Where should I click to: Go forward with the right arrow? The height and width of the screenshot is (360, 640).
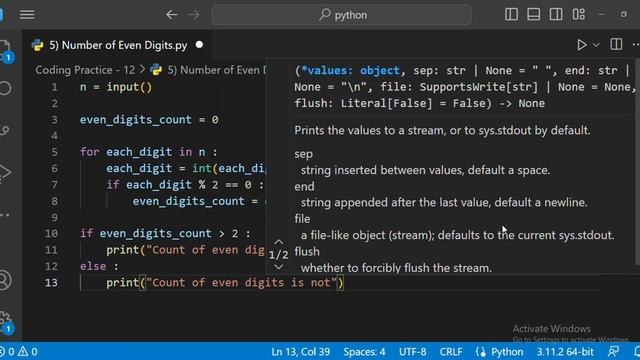(x=194, y=15)
